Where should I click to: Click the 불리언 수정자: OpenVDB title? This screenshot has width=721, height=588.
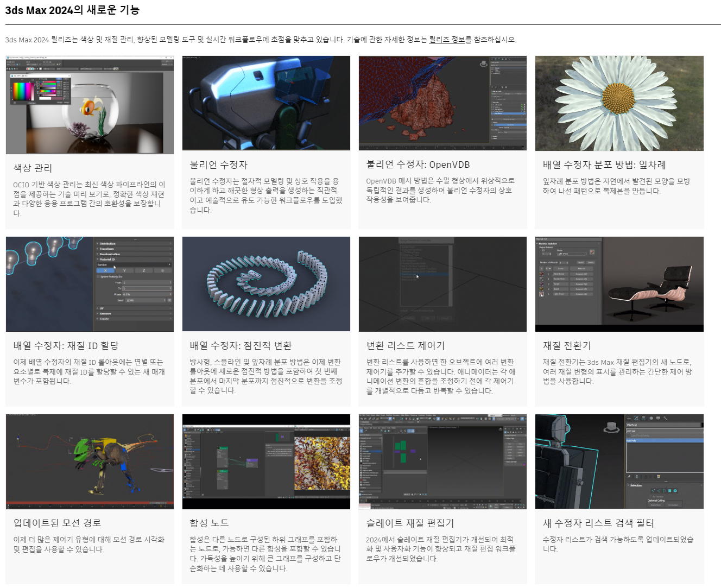[x=418, y=165]
